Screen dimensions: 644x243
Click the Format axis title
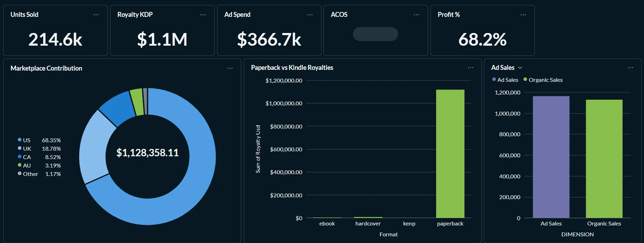pyautogui.click(x=388, y=234)
